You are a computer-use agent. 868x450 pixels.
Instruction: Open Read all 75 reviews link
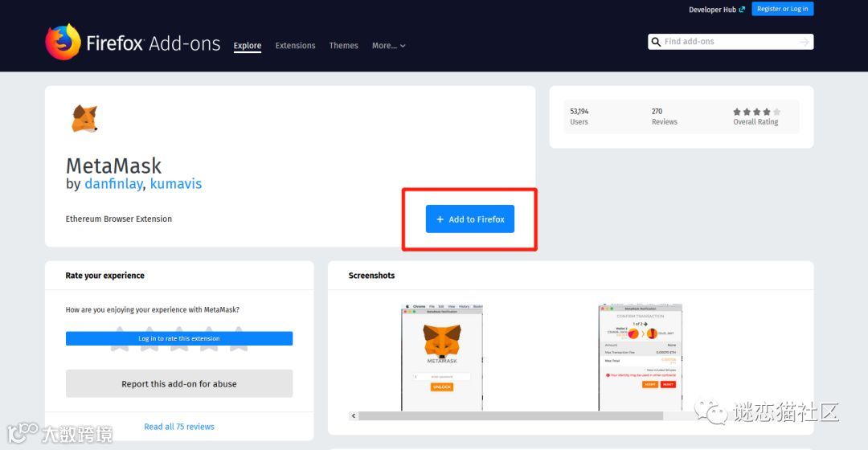tap(178, 427)
